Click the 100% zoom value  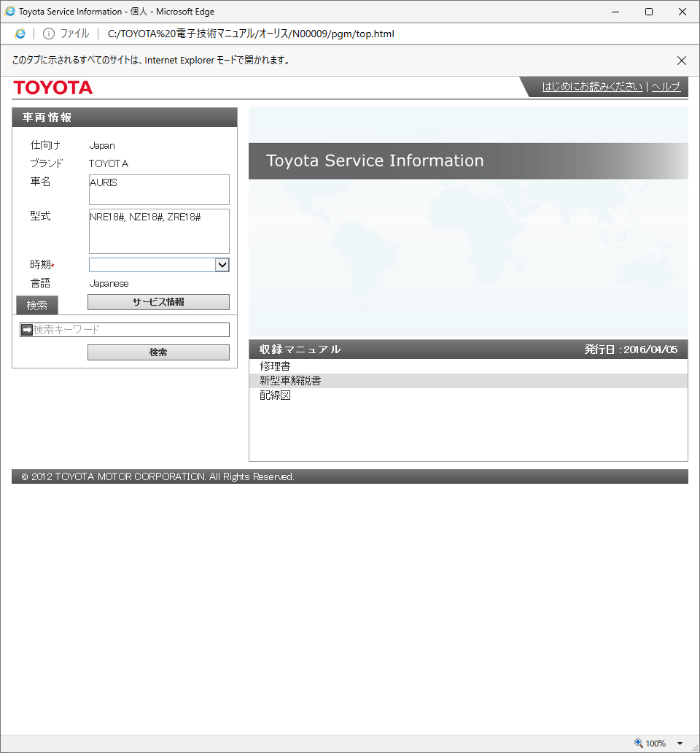click(x=656, y=744)
